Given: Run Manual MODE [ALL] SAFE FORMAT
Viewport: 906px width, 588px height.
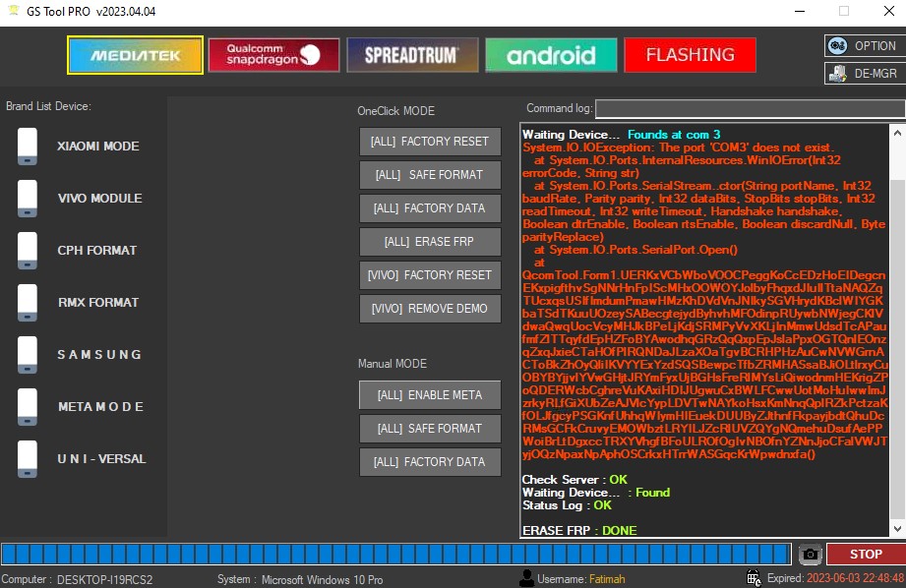Looking at the screenshot, I should pyautogui.click(x=430, y=429).
